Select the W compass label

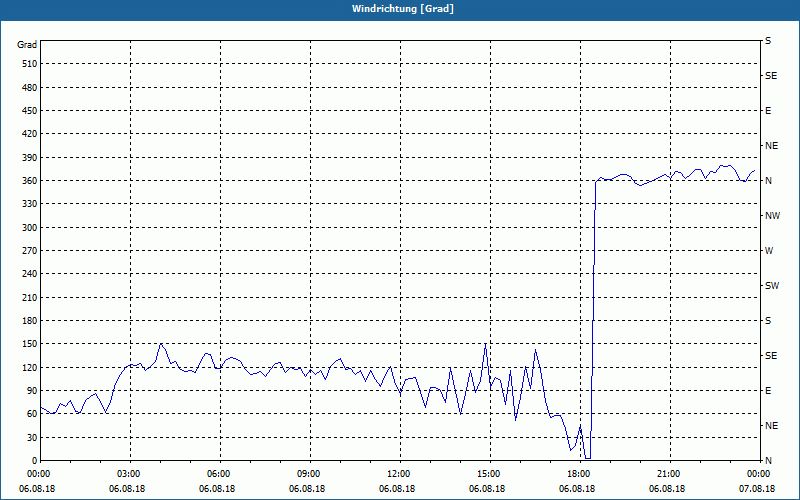pyautogui.click(x=769, y=251)
